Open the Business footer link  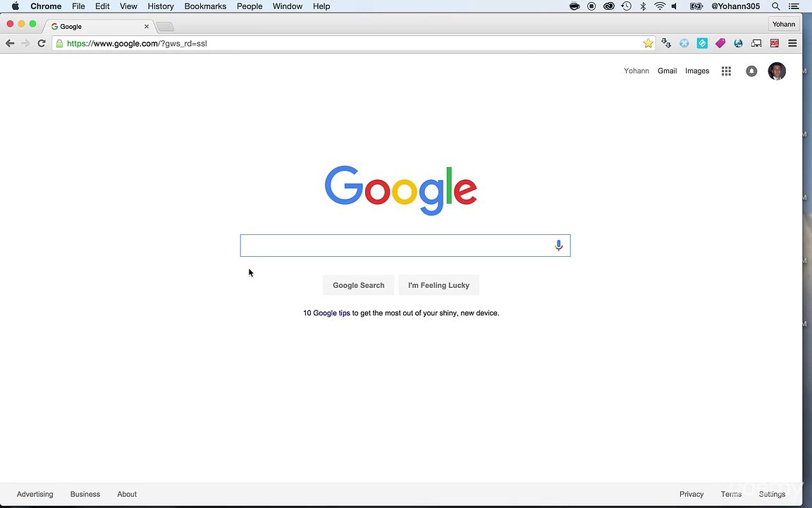(85, 494)
